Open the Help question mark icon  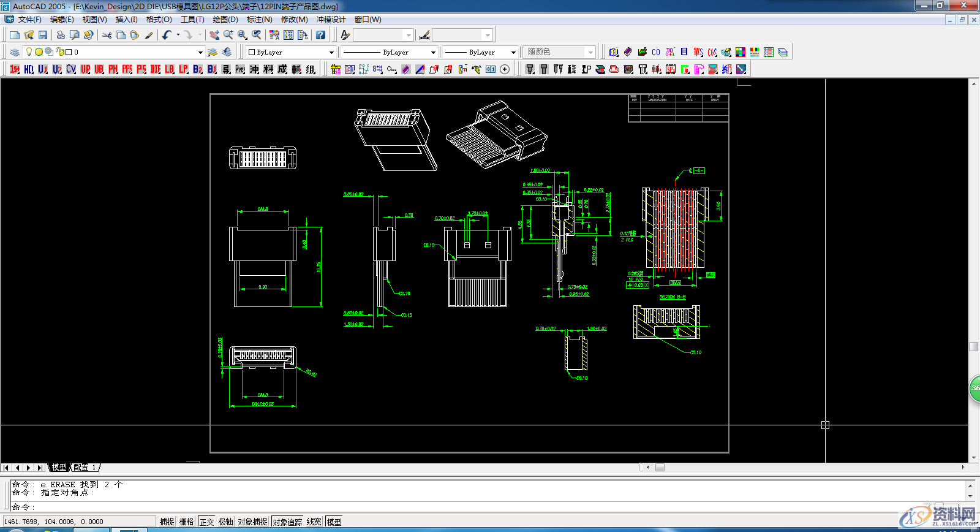(320, 35)
